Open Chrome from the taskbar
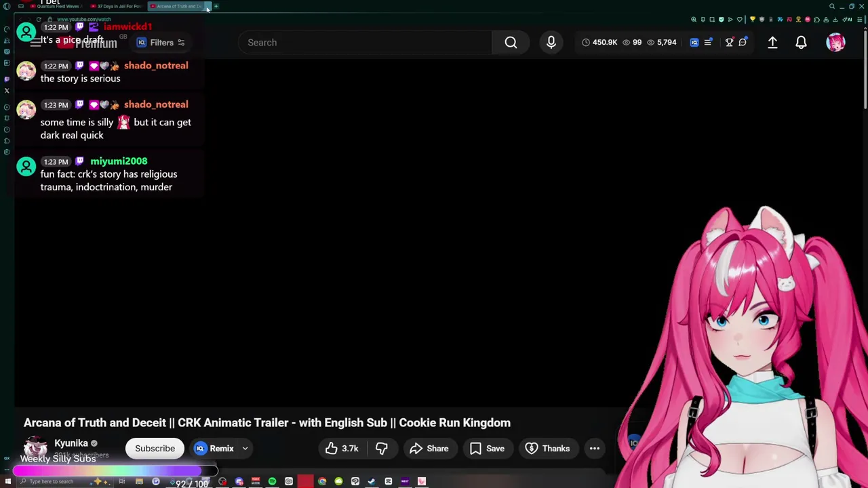 pyautogui.click(x=322, y=482)
